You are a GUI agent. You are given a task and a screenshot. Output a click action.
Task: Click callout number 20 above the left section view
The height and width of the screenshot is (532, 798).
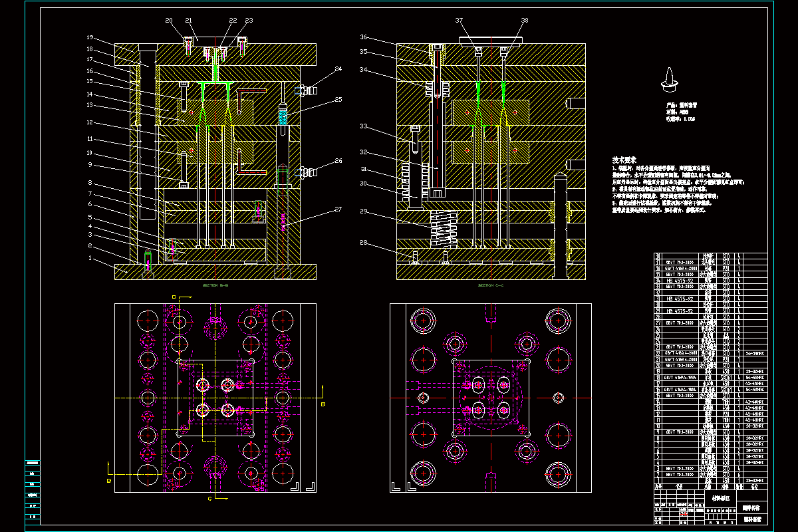169,21
